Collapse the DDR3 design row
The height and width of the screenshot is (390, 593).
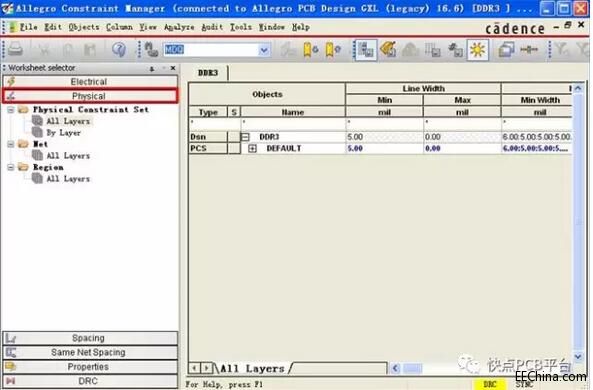click(x=245, y=137)
